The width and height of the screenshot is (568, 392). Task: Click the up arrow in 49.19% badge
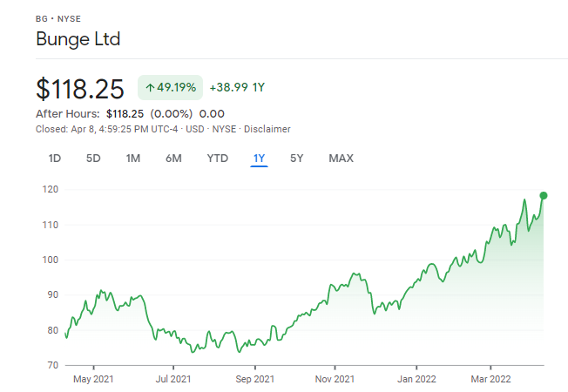click(150, 88)
